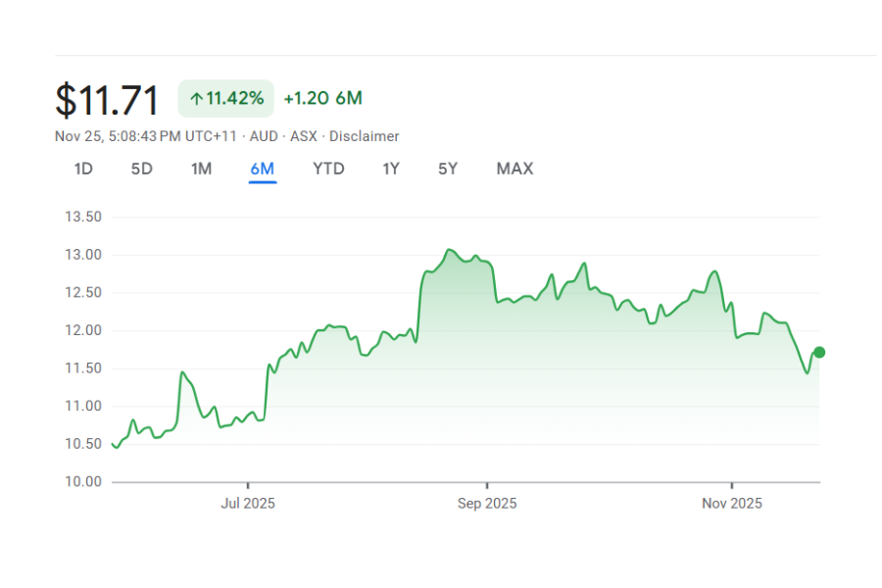Click the $11.71 current price
882x588 pixels.
pos(107,100)
